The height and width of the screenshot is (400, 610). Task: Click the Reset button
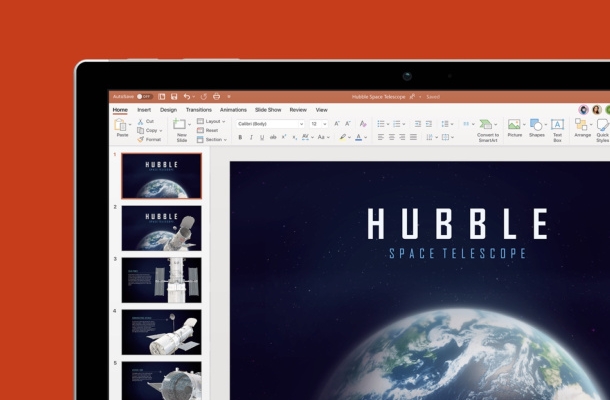coord(207,130)
